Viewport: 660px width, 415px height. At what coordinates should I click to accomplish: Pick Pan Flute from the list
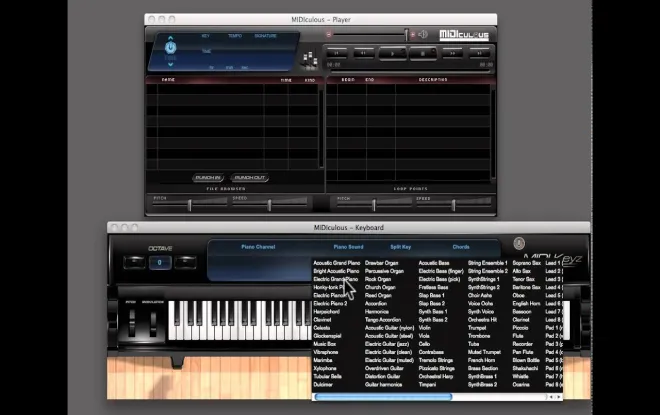point(523,352)
